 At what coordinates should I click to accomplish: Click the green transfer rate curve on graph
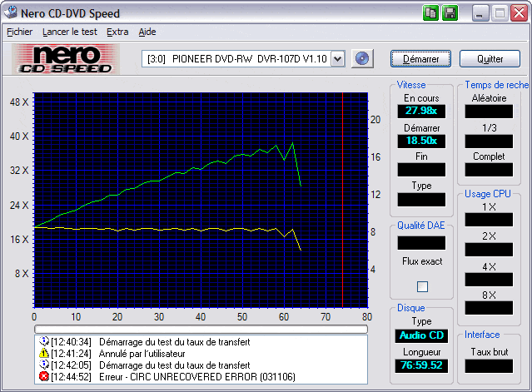click(x=176, y=173)
